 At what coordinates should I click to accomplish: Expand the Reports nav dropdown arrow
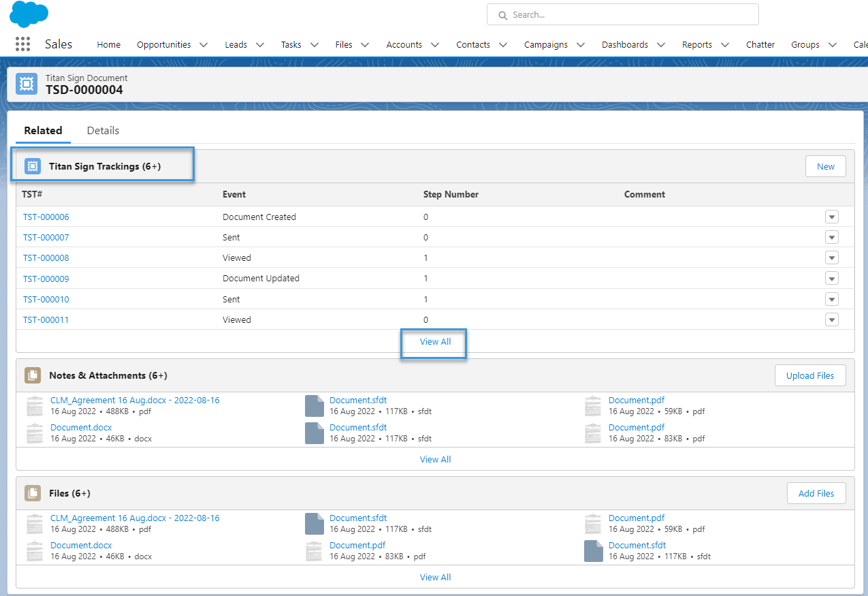[x=725, y=45]
